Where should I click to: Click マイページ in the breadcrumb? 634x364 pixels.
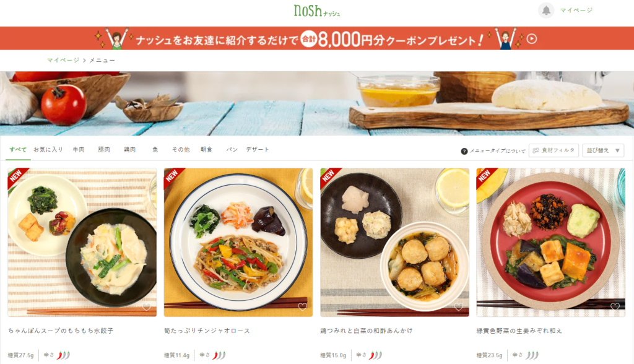(63, 60)
